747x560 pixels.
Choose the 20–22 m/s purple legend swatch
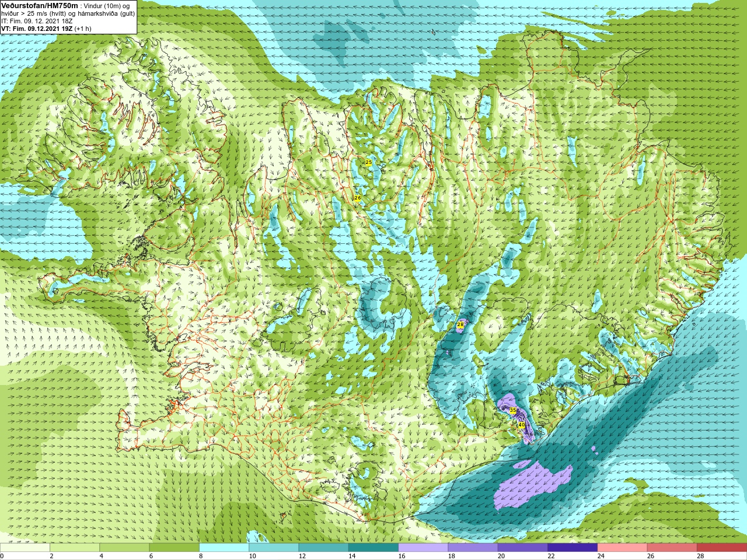523,548
